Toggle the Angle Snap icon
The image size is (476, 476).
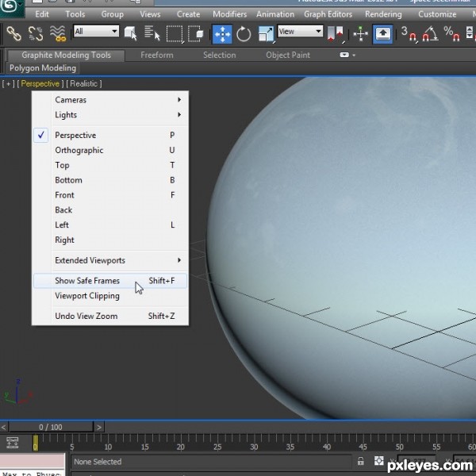pos(430,33)
